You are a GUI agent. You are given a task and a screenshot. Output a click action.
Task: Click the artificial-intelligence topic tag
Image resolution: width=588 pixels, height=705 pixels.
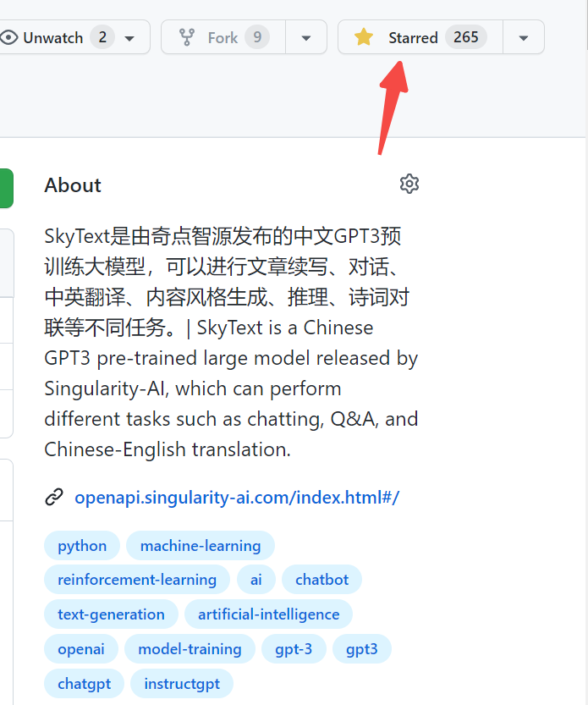point(268,614)
